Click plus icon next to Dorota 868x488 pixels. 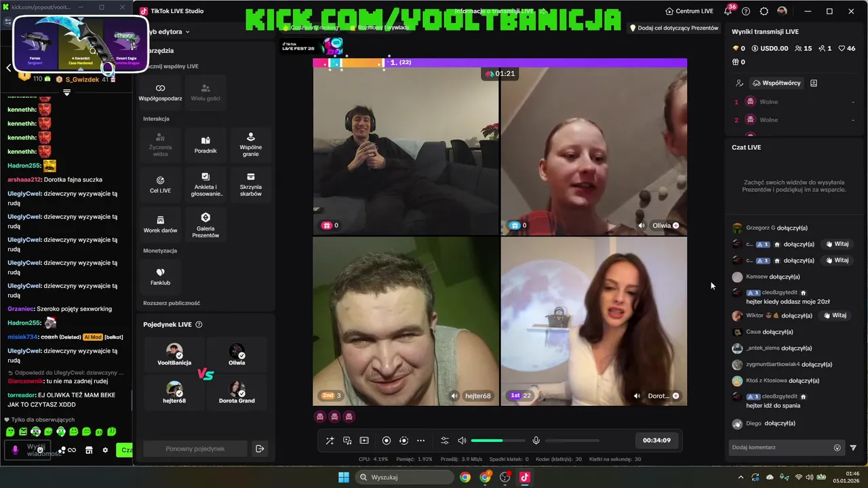[x=675, y=396]
